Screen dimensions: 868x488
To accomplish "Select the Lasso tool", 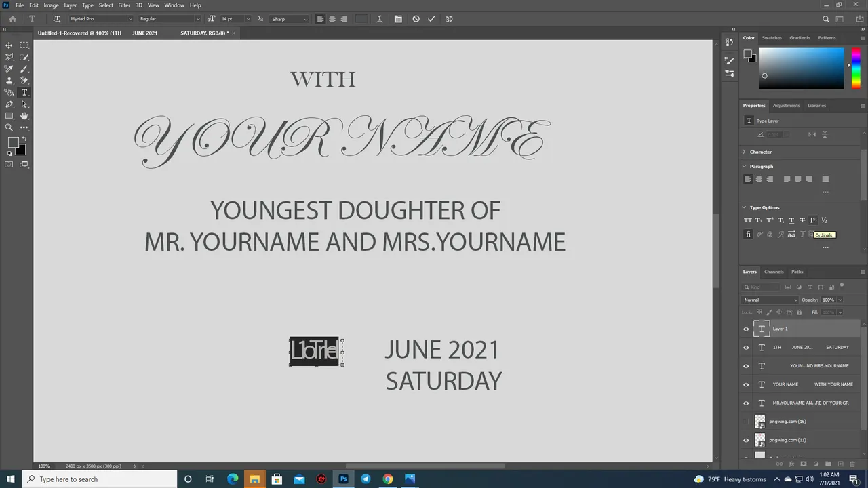I will coord(9,57).
